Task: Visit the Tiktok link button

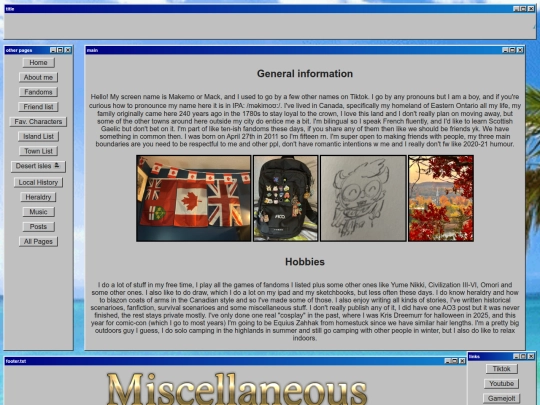Action: coord(501,369)
